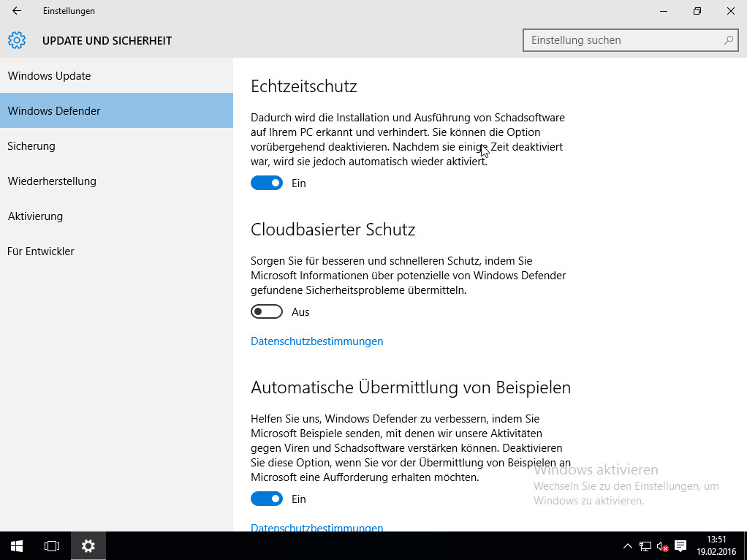Click the UPDATE UND SICHERHEIT title
747x560 pixels.
[x=107, y=41]
